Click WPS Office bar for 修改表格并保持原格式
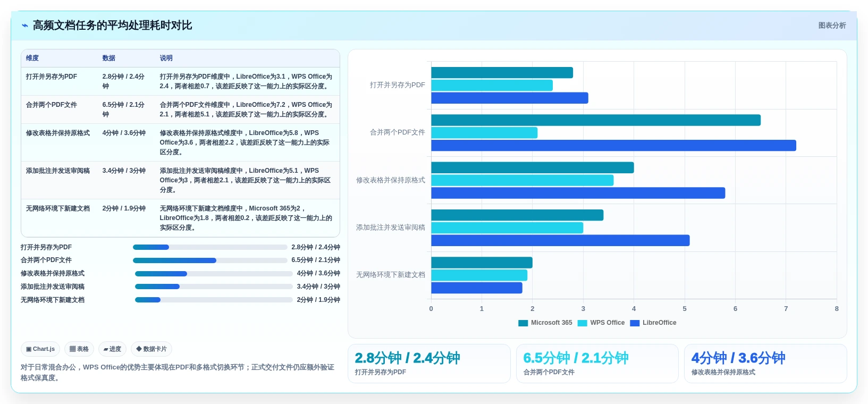Image resolution: width=868 pixels, height=404 pixels. (523, 180)
